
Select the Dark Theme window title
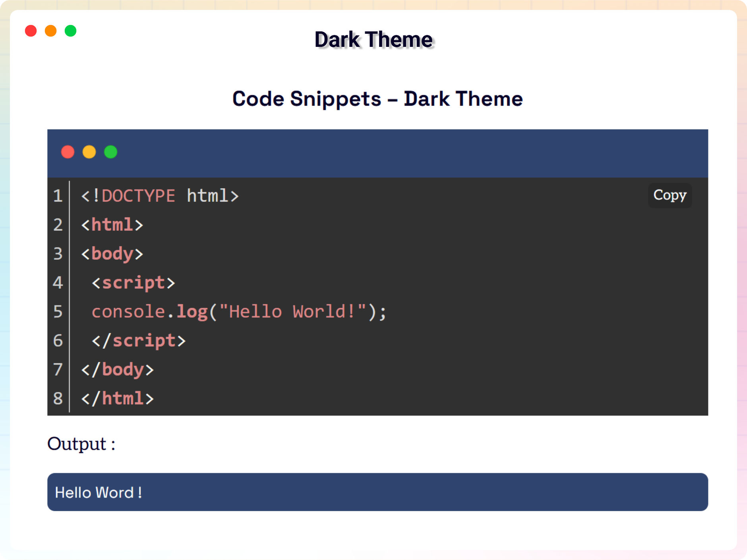[373, 39]
